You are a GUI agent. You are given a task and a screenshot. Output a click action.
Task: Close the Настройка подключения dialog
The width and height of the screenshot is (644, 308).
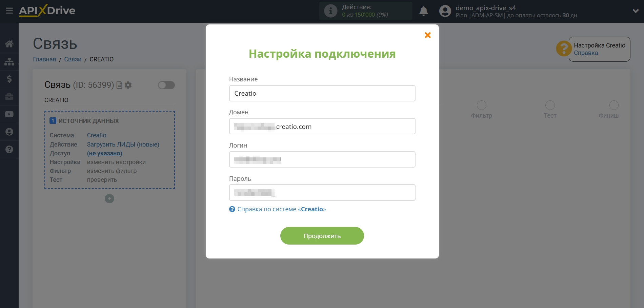427,35
